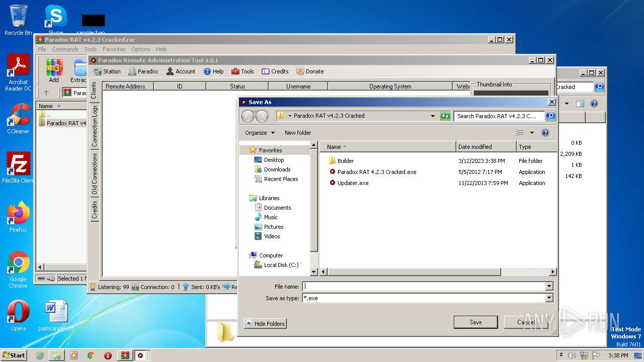Click the Internet Explorer taskbar icon

(x=40, y=355)
